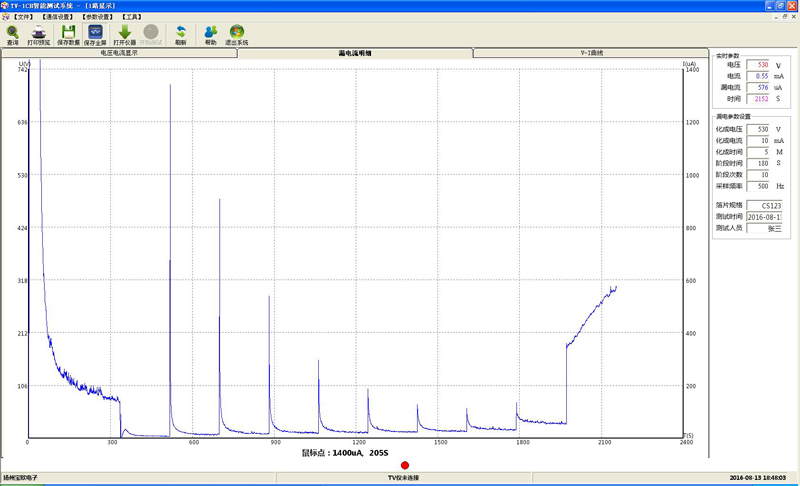Click the 箔片规格 field showing CS123
Viewport: 800px width, 486px height.
765,205
